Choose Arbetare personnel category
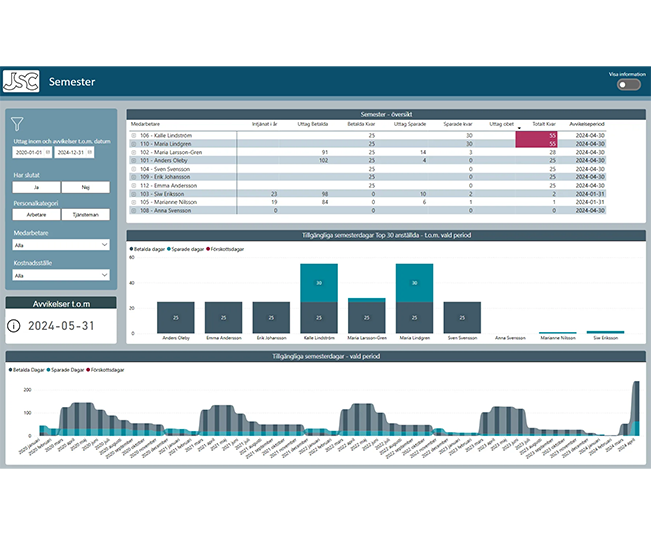Screen dimensions: 651x535 tap(37, 215)
